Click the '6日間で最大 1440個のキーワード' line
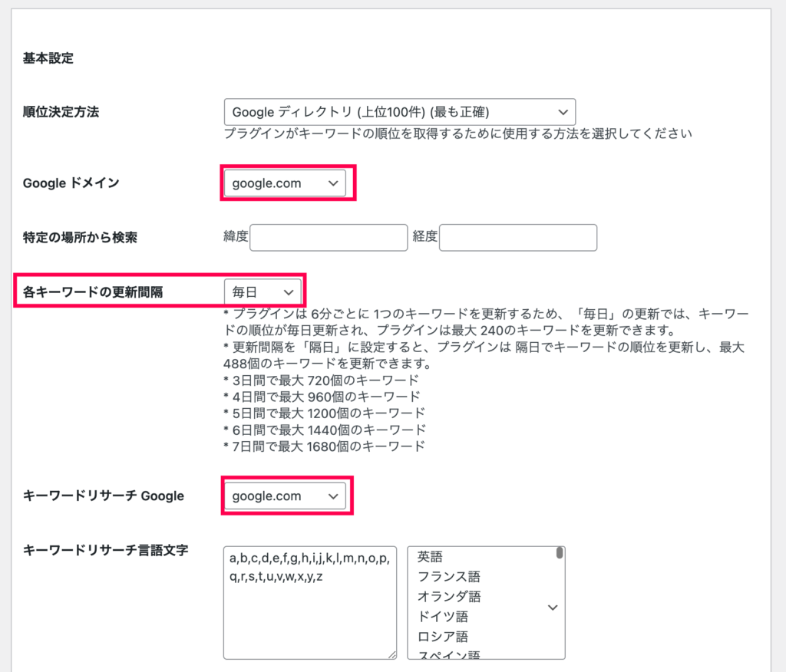Image resolution: width=786 pixels, height=672 pixels. click(x=325, y=430)
